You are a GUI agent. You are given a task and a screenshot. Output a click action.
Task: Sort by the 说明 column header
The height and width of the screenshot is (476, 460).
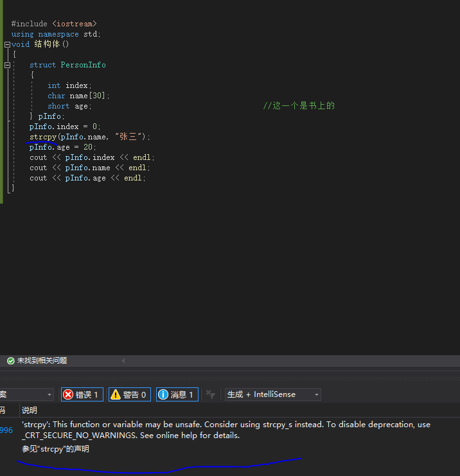pyautogui.click(x=30, y=410)
